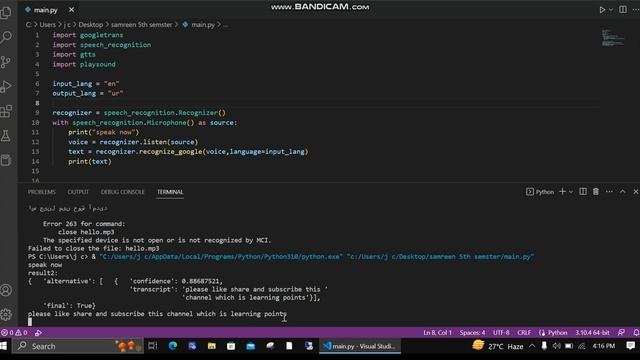This screenshot has width=640, height=360.
Task: Open the Accounts icon in the activity bar
Action: 6,290
